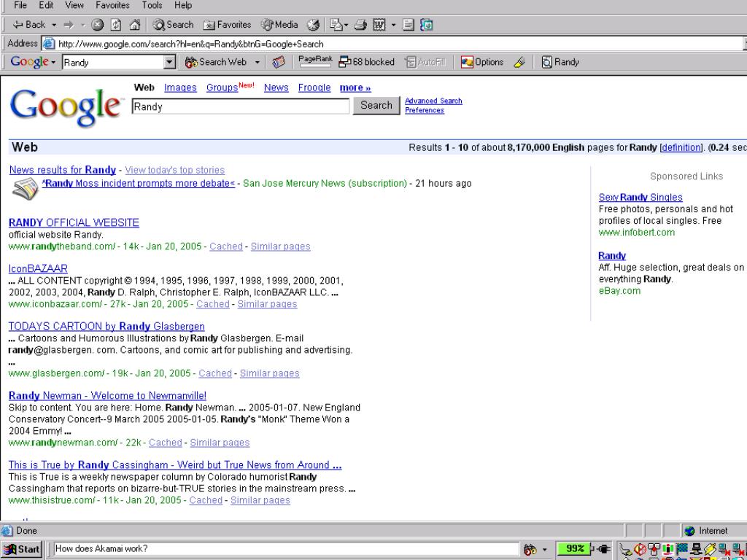
Task: Click the Mail icon
Action: pyautogui.click(x=336, y=25)
